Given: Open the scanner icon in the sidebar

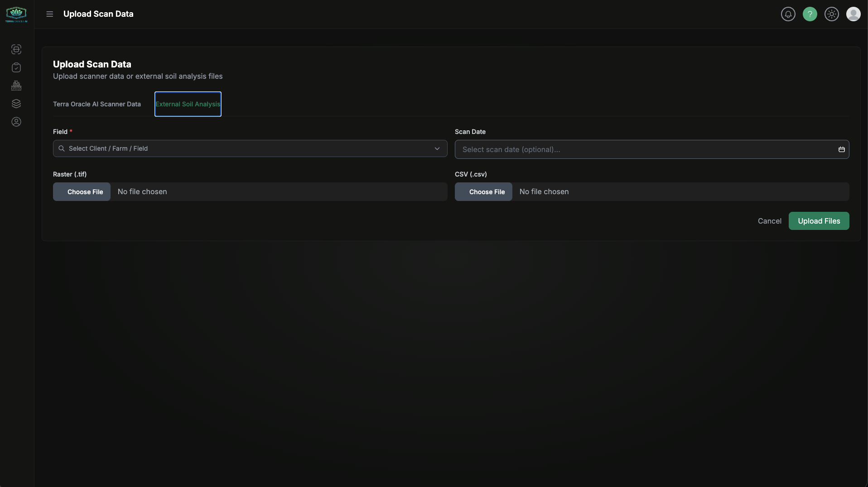Looking at the screenshot, I should pyautogui.click(x=16, y=49).
